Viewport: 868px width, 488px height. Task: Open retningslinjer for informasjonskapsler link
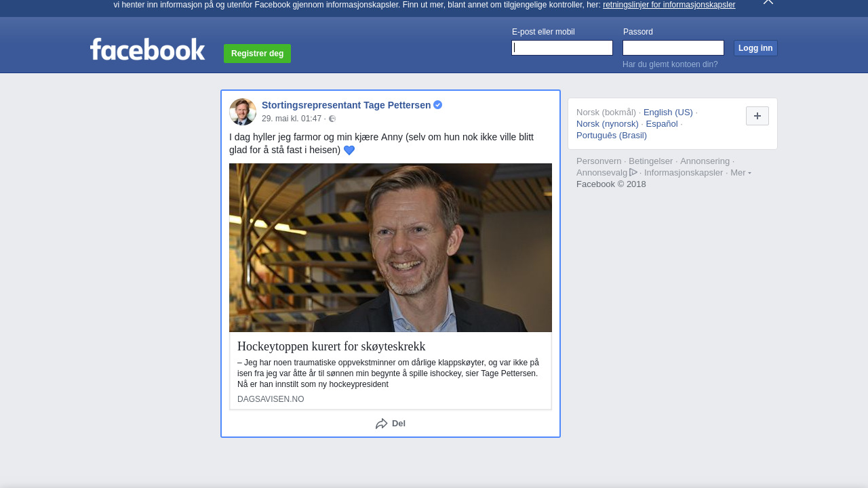coord(669,5)
